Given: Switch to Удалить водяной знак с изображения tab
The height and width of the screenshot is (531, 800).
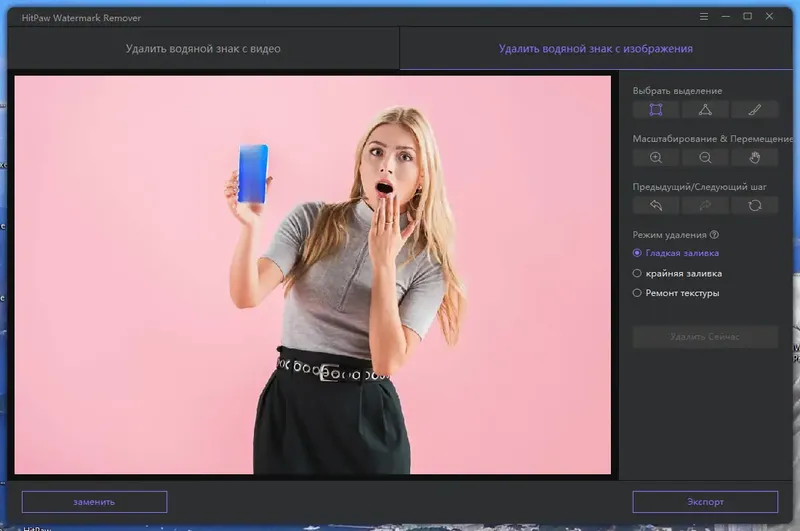Looking at the screenshot, I should pos(595,48).
